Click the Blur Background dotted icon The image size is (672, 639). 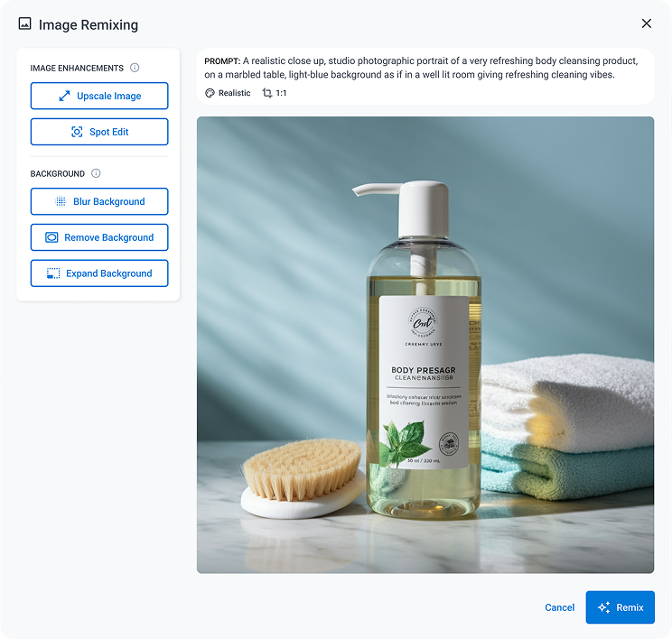[x=61, y=201]
